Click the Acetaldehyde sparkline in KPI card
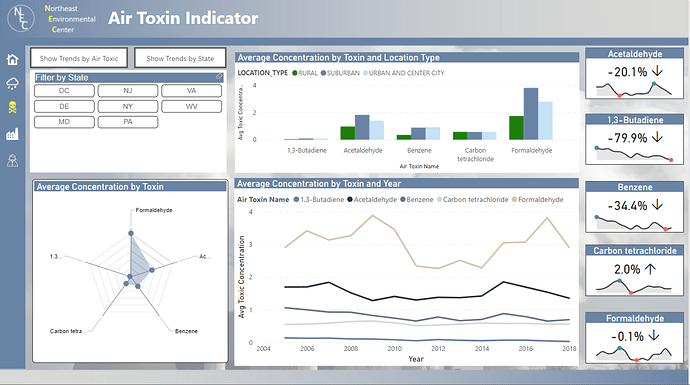The height and width of the screenshot is (385, 690). pyautogui.click(x=634, y=89)
